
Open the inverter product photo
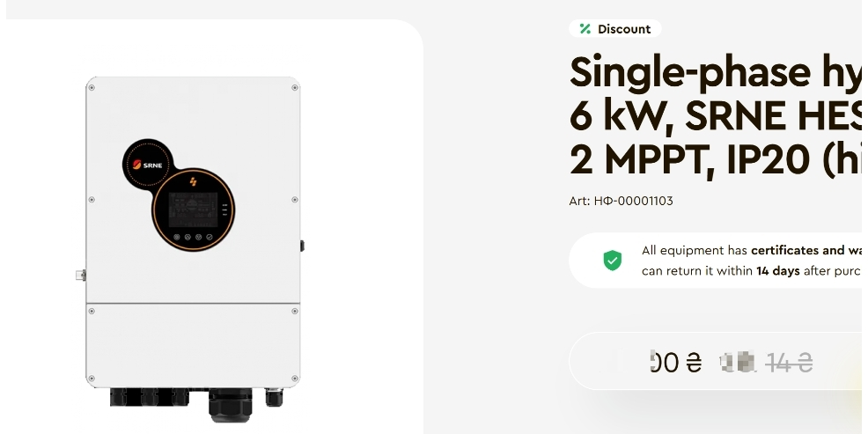point(193,248)
